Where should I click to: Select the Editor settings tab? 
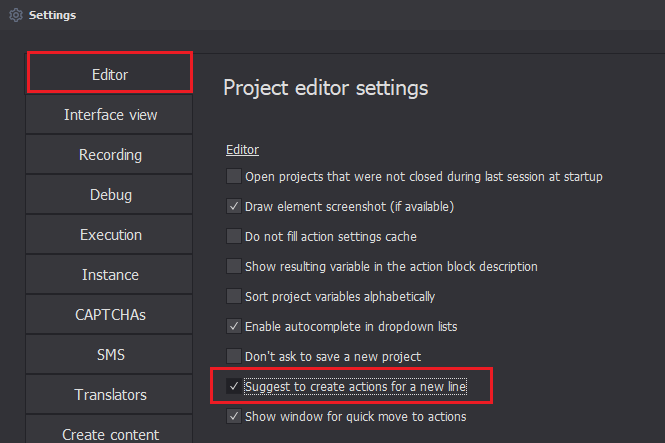[110, 75]
